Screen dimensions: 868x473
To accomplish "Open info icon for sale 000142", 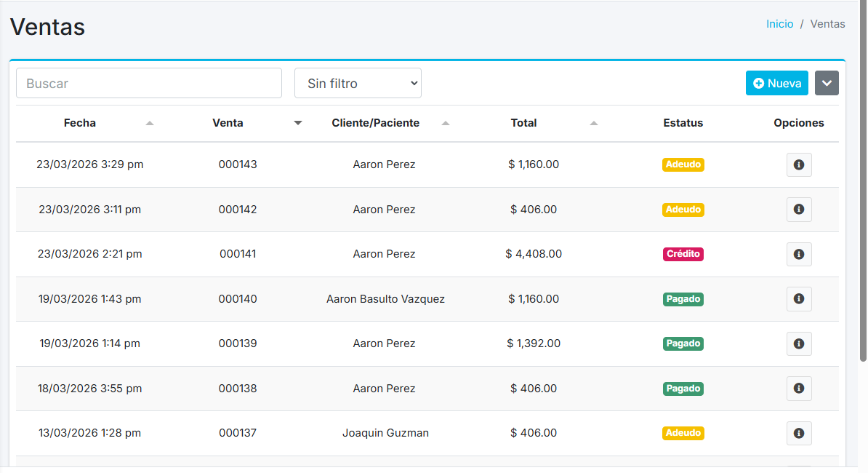I will coord(799,210).
